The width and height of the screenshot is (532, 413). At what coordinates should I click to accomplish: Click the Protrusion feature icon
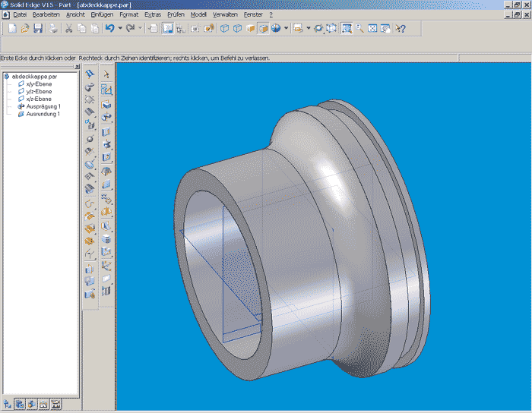[106, 104]
